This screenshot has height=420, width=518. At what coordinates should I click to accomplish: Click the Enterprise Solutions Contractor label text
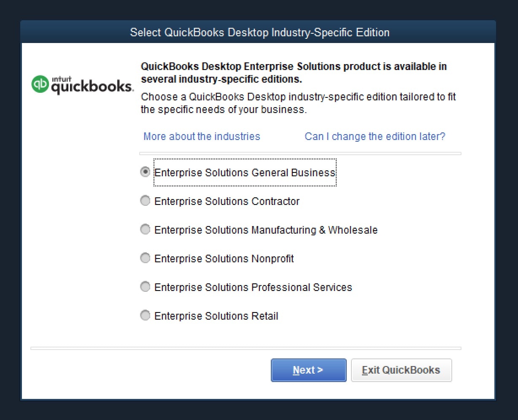coord(227,202)
